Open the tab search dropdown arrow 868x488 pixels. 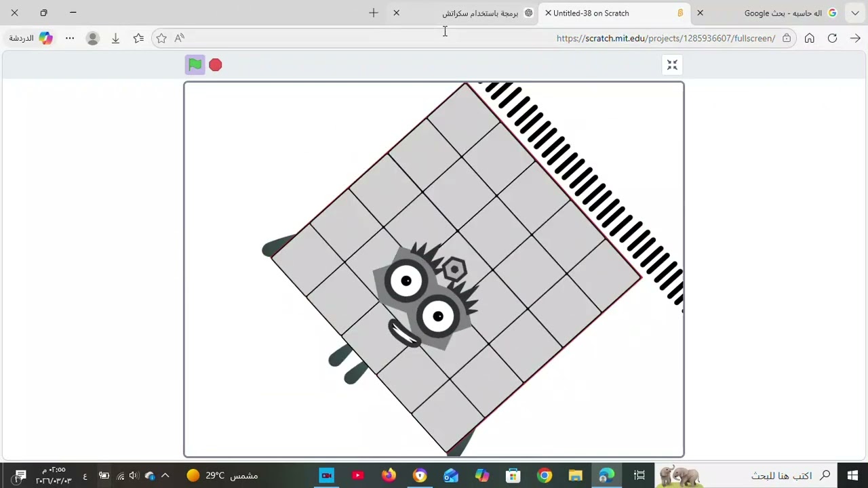(x=856, y=13)
